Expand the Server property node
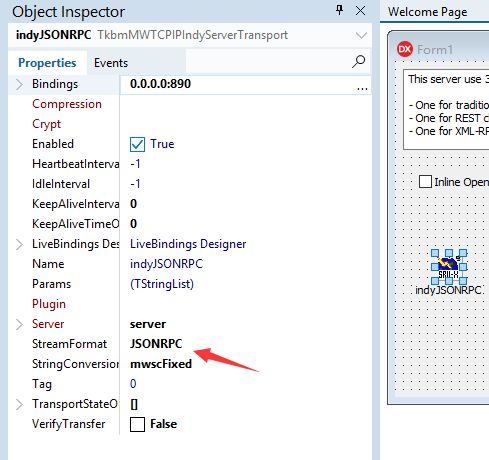The image size is (489, 460). [20, 324]
